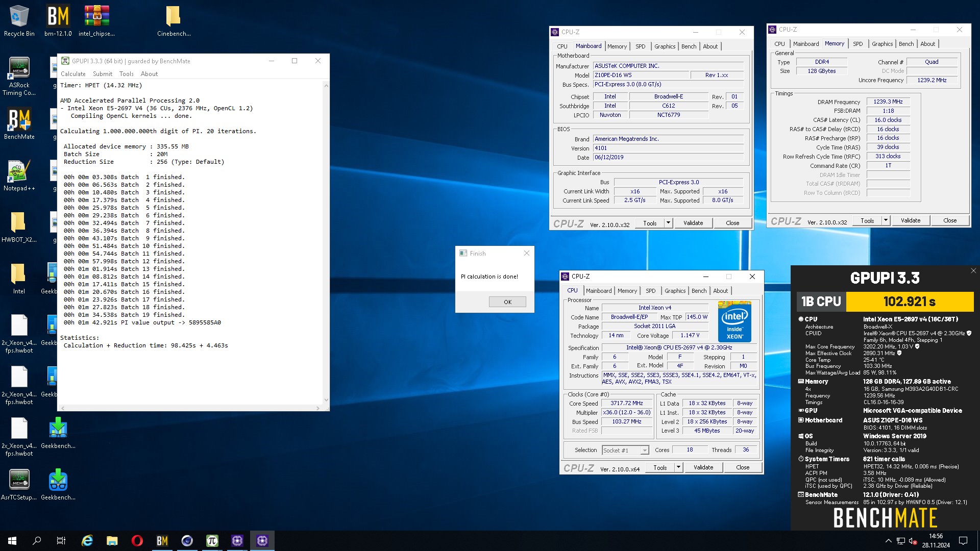Screen dimensions: 980x551
Task: Click the muted volume tray icon
Action: 913,541
